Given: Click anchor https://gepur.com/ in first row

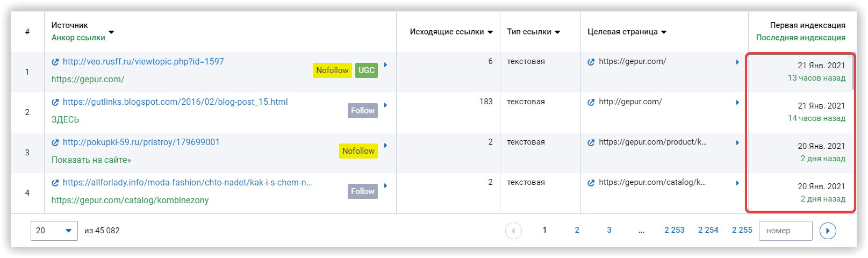Looking at the screenshot, I should point(88,80).
